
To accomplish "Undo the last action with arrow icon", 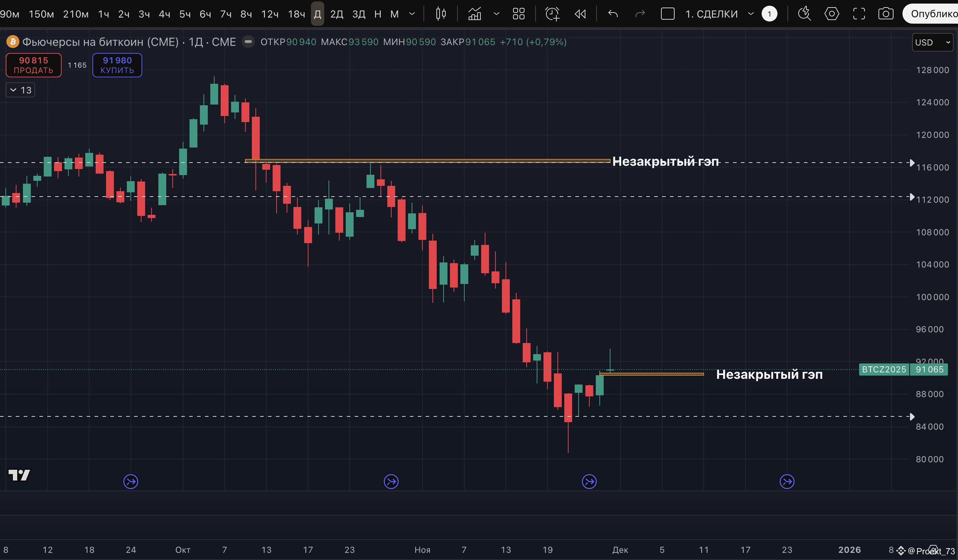I will pyautogui.click(x=613, y=14).
